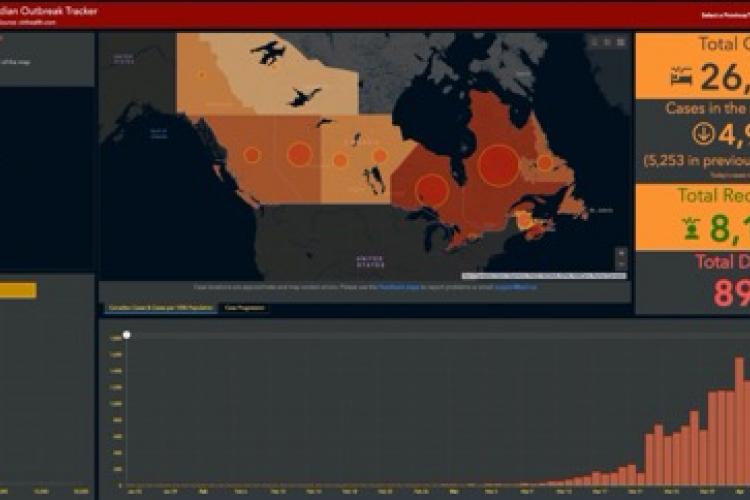750x500 pixels.
Task: Click the tallest bar in daily cases chart
Action: tap(739, 421)
